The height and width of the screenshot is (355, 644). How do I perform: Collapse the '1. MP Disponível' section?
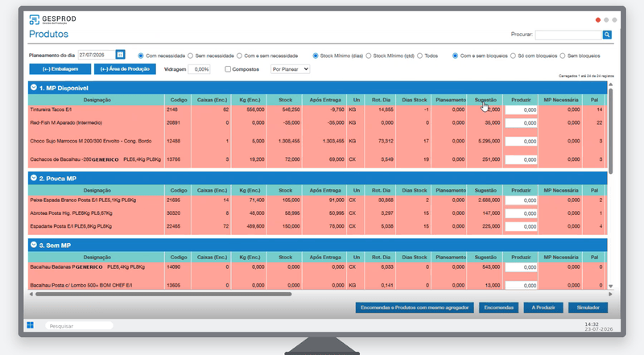[34, 88]
